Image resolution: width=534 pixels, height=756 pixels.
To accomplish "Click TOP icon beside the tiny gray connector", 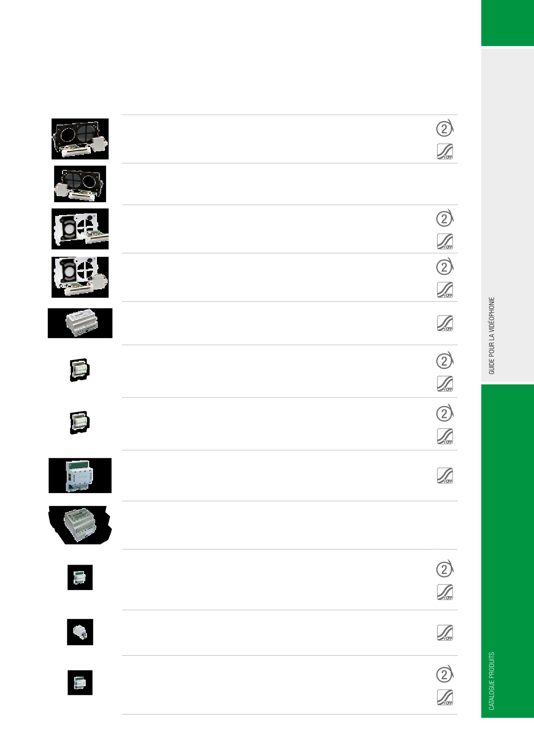I will pyautogui.click(x=445, y=633).
